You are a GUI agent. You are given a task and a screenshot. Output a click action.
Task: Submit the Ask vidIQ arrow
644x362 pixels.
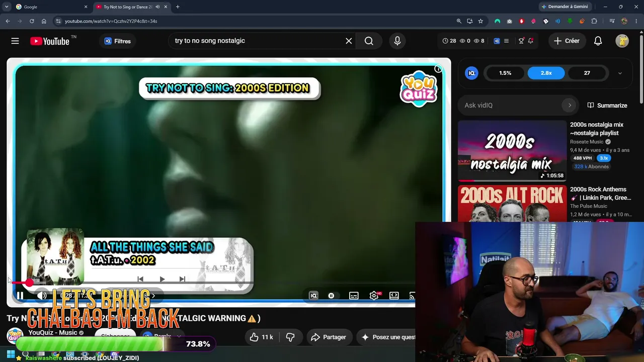click(x=570, y=105)
